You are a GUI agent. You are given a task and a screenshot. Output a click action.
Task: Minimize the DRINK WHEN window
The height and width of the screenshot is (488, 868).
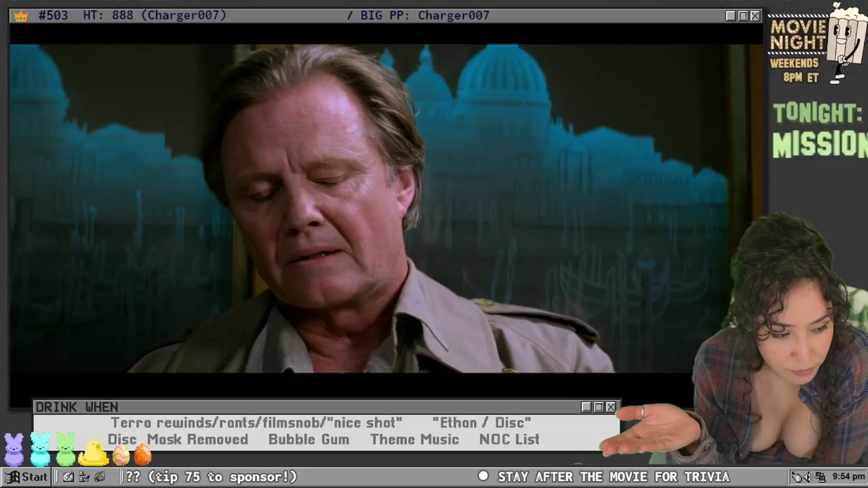coord(586,407)
